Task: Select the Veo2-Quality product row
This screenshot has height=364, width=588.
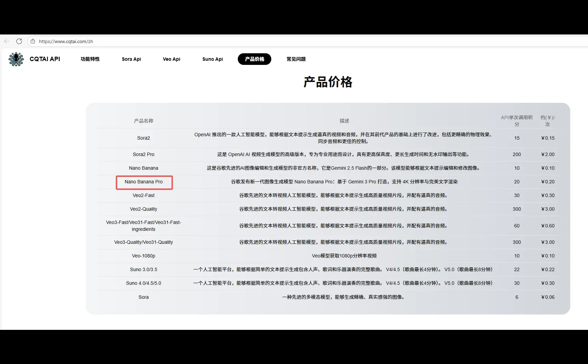Action: coord(143,209)
